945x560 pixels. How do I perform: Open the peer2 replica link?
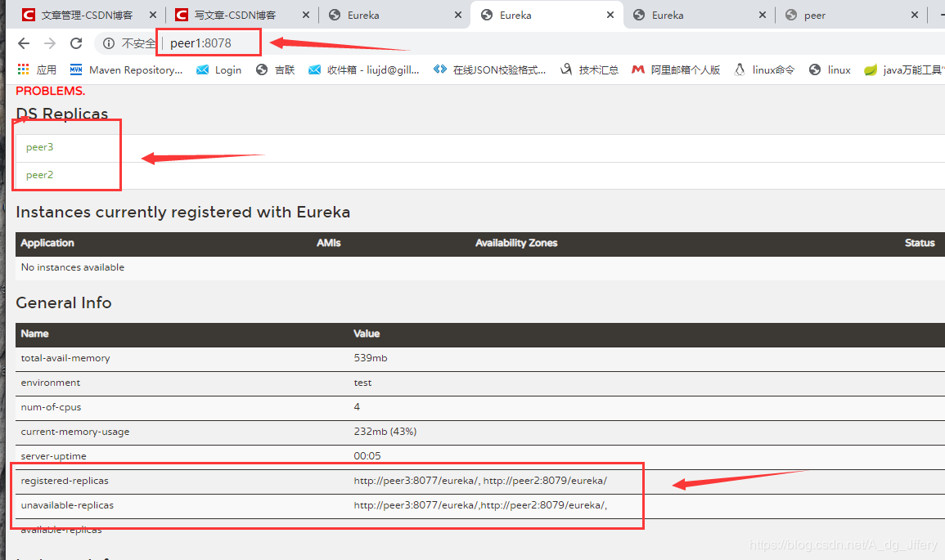39,175
